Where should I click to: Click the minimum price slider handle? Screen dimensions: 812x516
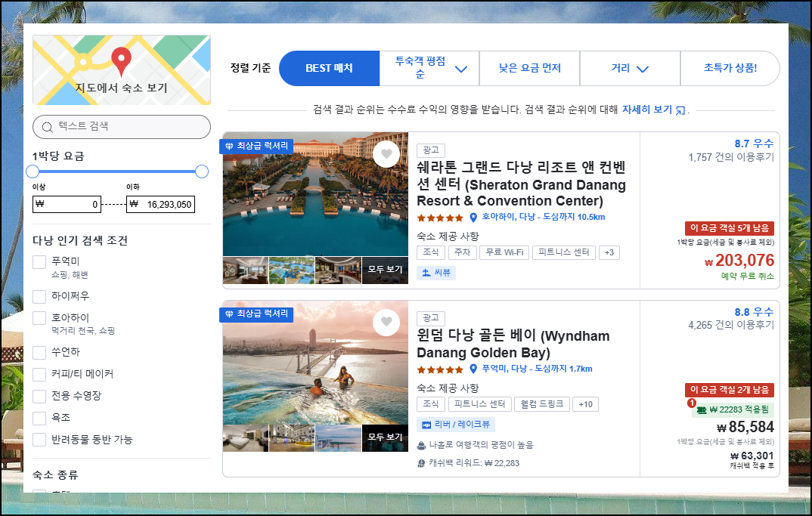point(33,171)
